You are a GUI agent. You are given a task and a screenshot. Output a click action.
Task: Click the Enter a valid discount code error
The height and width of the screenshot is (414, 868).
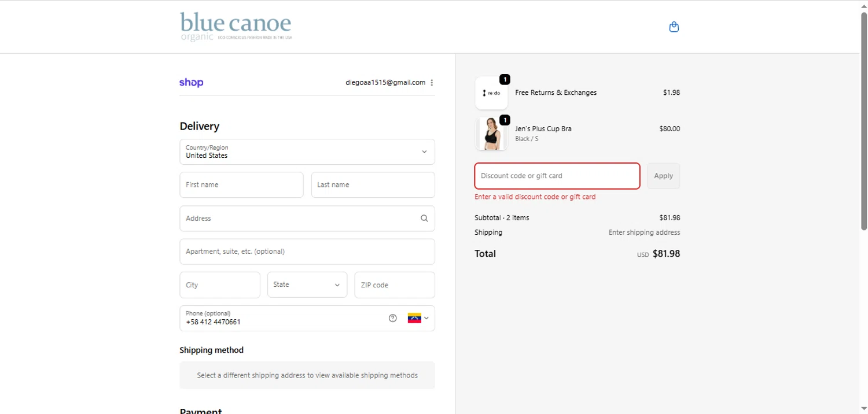coord(535,197)
